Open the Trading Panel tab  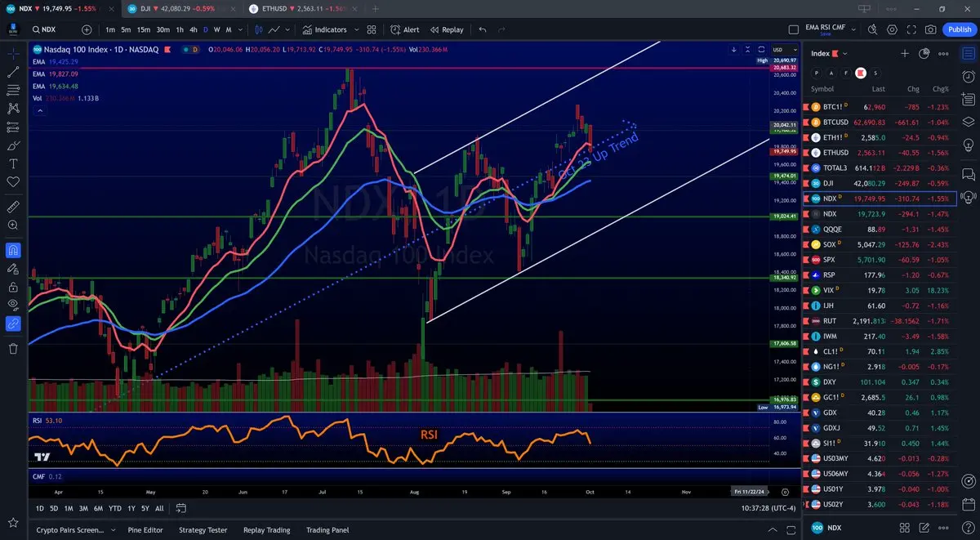[327, 530]
